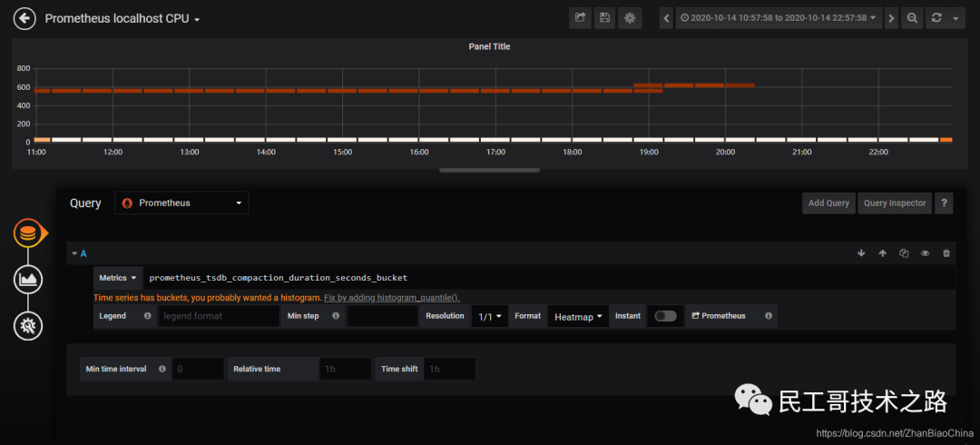The height and width of the screenshot is (445, 980).
Task: Zoom out the time range
Action: [x=912, y=18]
